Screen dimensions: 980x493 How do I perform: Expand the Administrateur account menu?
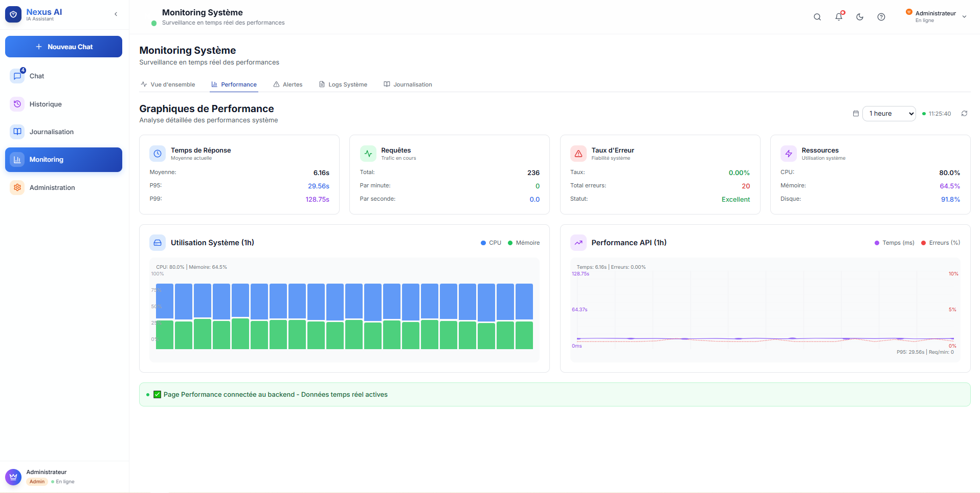964,17
